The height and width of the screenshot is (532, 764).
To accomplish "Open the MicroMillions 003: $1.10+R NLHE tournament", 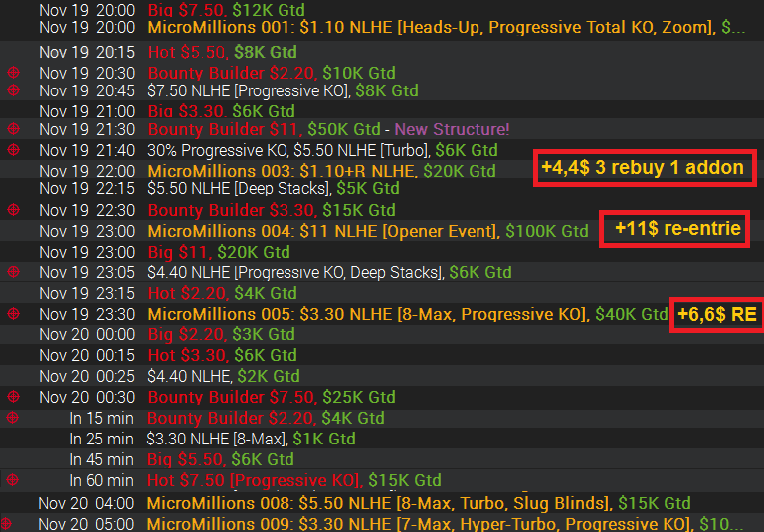I will tap(382, 171).
